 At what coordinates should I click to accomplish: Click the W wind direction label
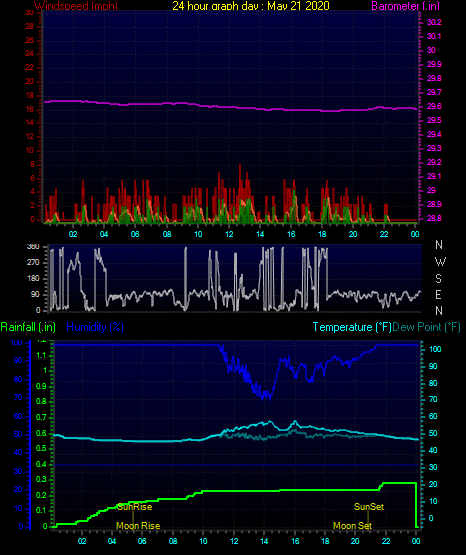(x=440, y=262)
